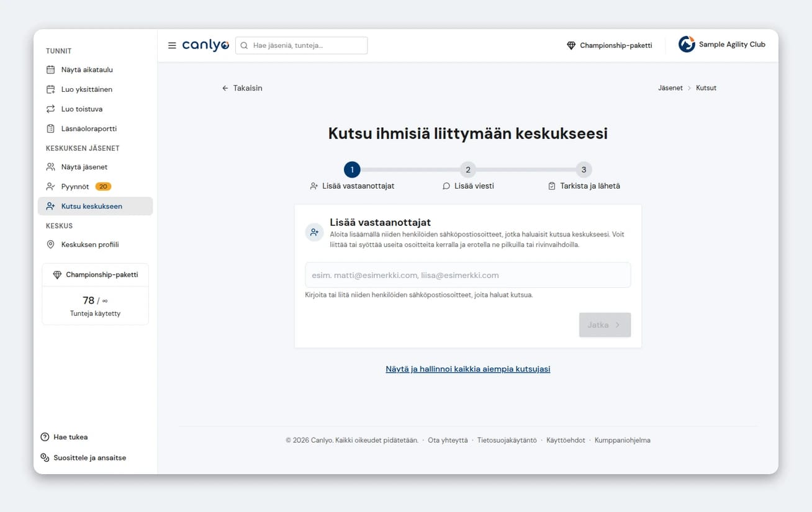
Task: Click the diamond icon beside Championship-paketti in header
Action: tap(571, 45)
